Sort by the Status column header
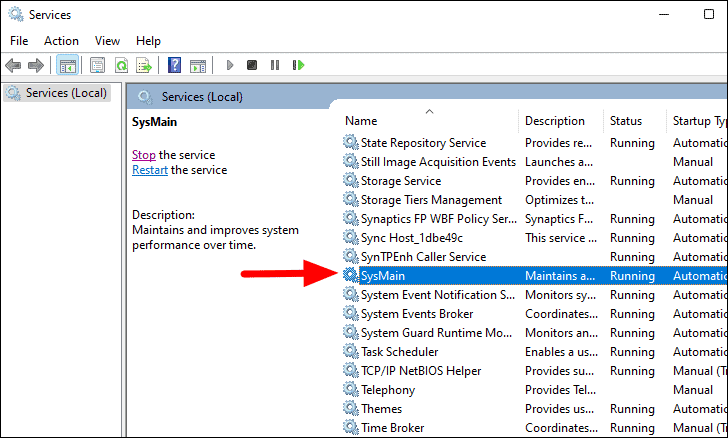 pyautogui.click(x=625, y=121)
